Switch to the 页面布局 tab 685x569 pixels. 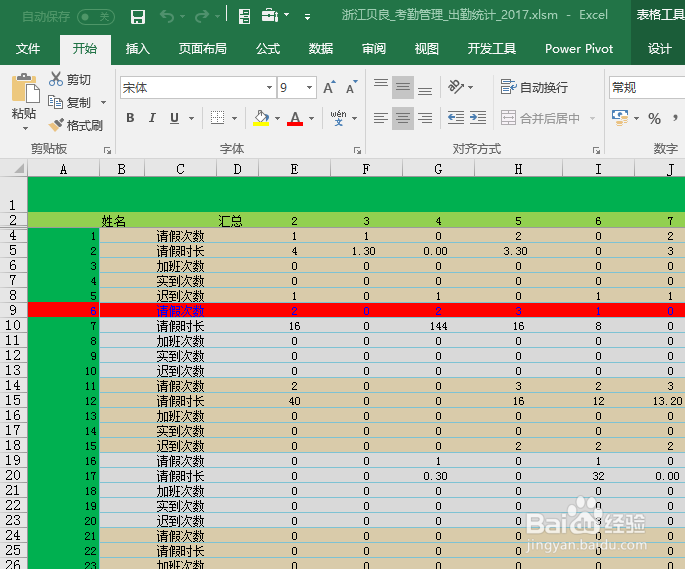point(203,49)
